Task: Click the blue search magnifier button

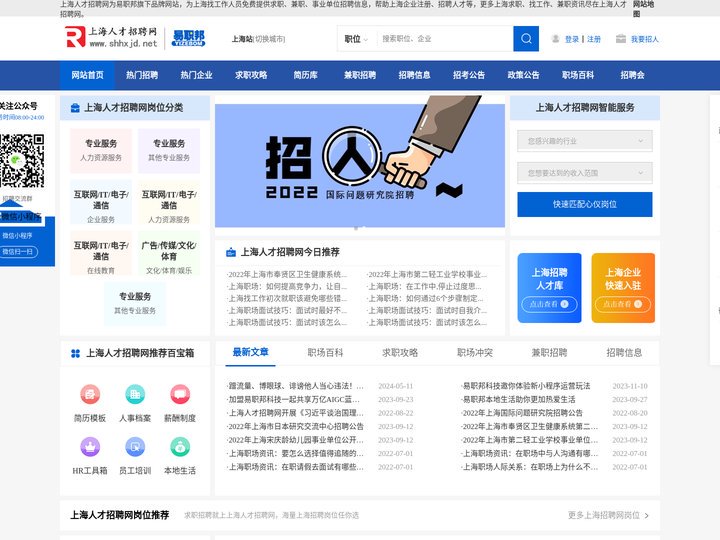Action: tap(526, 39)
